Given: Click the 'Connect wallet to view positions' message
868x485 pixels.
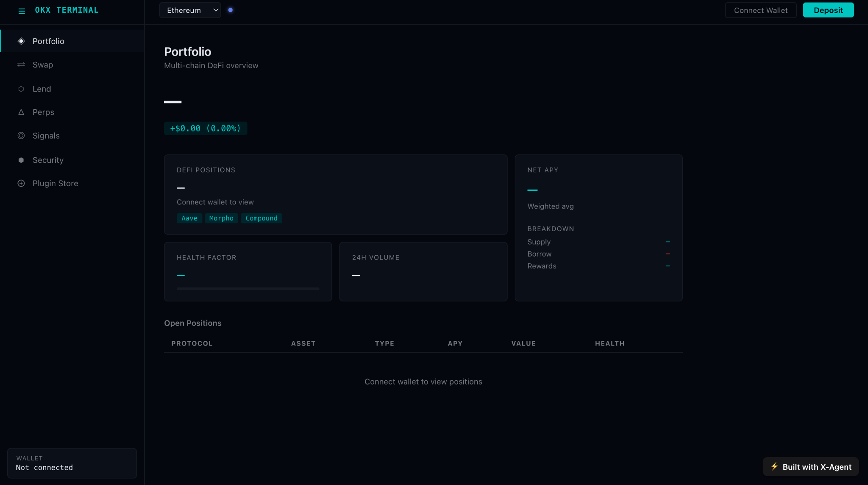Looking at the screenshot, I should point(423,382).
